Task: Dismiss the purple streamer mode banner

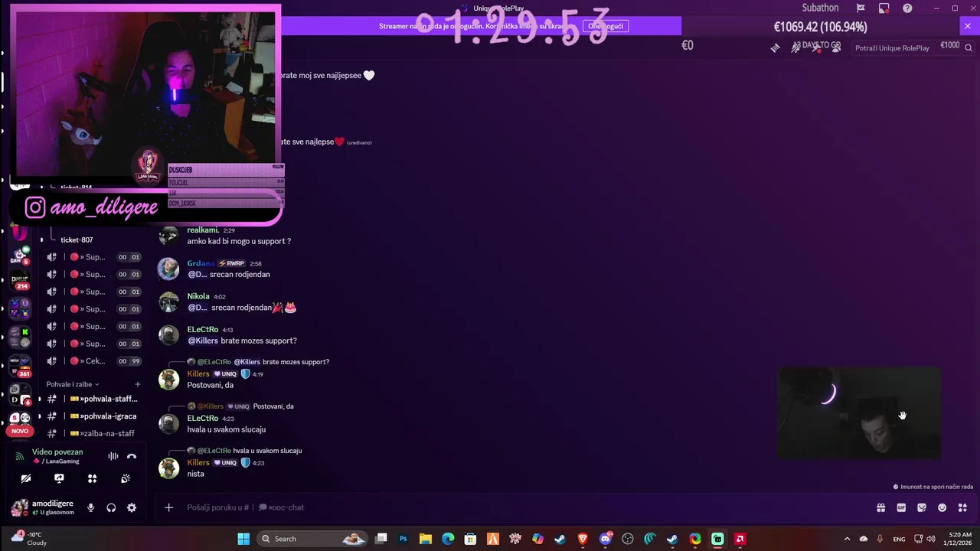Action: (x=967, y=26)
